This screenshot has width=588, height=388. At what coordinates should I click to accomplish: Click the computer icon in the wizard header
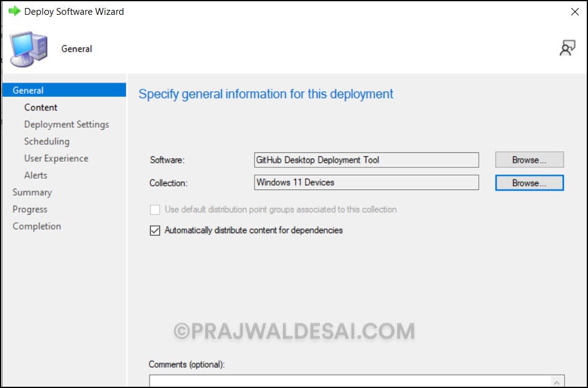pyautogui.click(x=28, y=49)
